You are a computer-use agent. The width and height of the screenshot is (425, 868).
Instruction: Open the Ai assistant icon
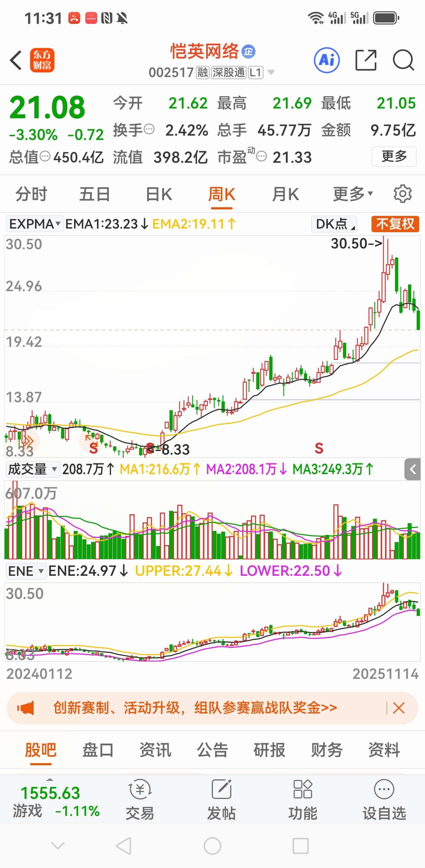[327, 60]
